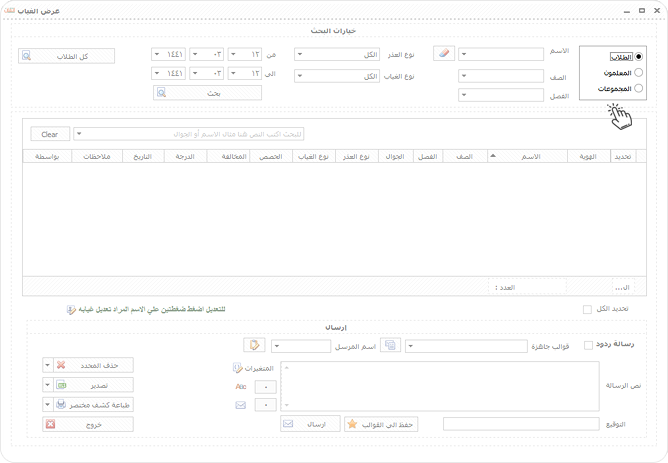
Task: Select the المجموعات radio button
Action: point(638,88)
